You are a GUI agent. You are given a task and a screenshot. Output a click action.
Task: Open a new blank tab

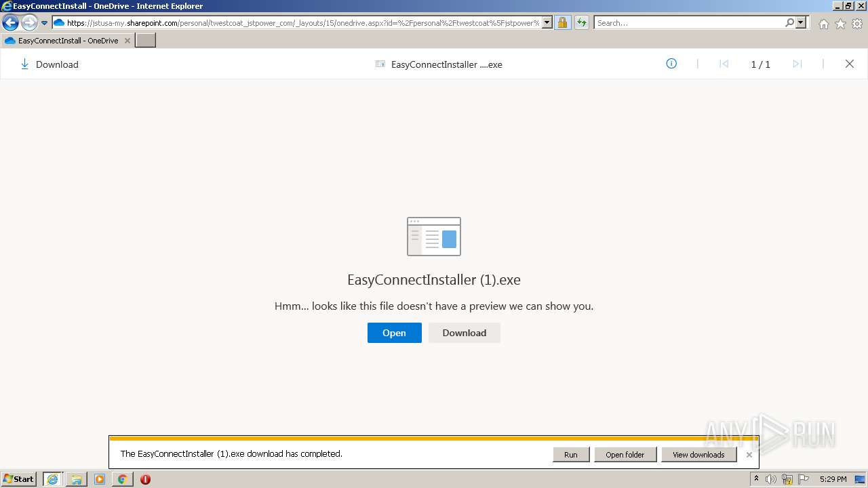(x=146, y=41)
